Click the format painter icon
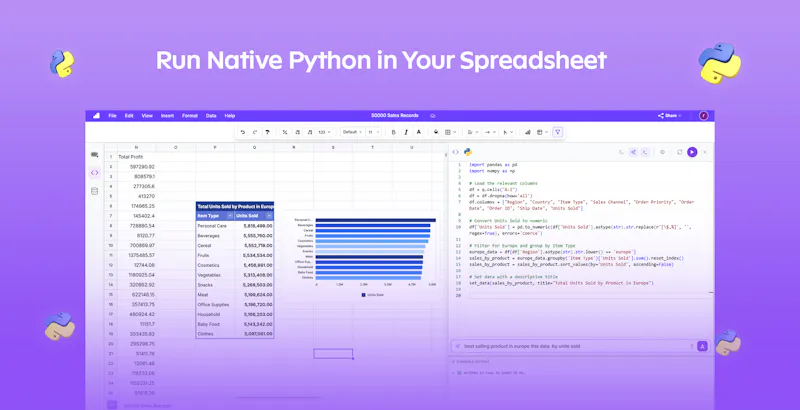The height and width of the screenshot is (410, 800). 267,132
